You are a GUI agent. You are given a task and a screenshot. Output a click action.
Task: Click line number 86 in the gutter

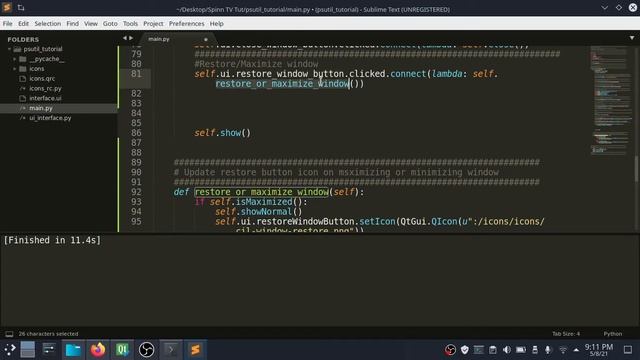(136, 133)
